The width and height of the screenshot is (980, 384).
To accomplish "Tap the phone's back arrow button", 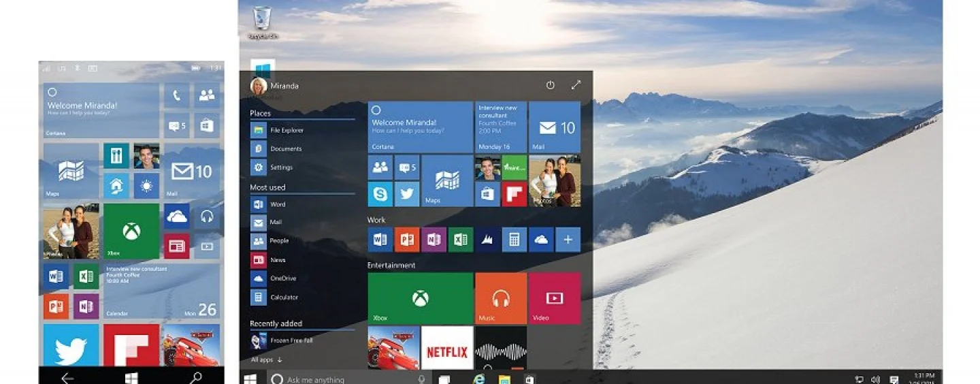I will 67,378.
